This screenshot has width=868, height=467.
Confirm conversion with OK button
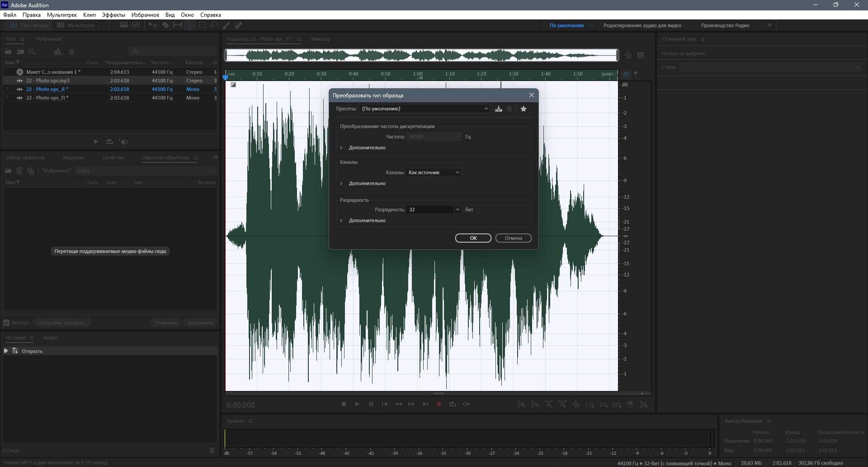[473, 238]
